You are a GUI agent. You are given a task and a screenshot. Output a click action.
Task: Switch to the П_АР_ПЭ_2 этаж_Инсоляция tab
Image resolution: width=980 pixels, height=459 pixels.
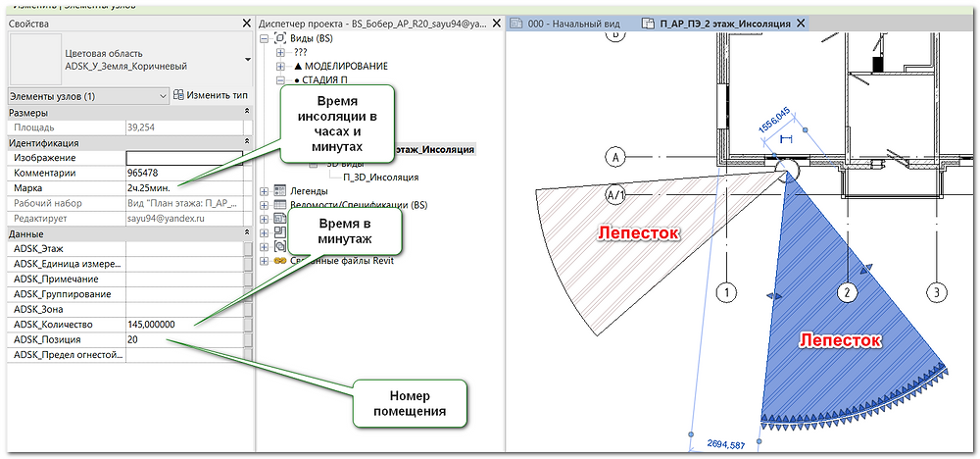724,24
